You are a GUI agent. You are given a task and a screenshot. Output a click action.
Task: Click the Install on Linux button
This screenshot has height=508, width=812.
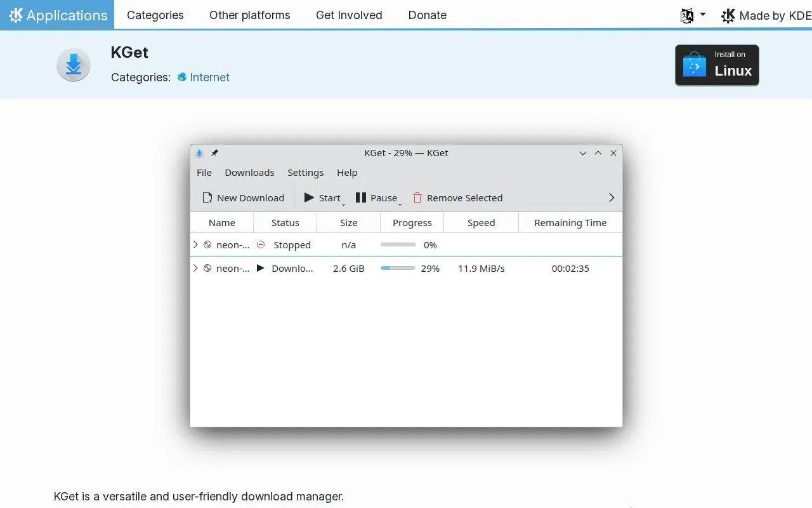(717, 65)
